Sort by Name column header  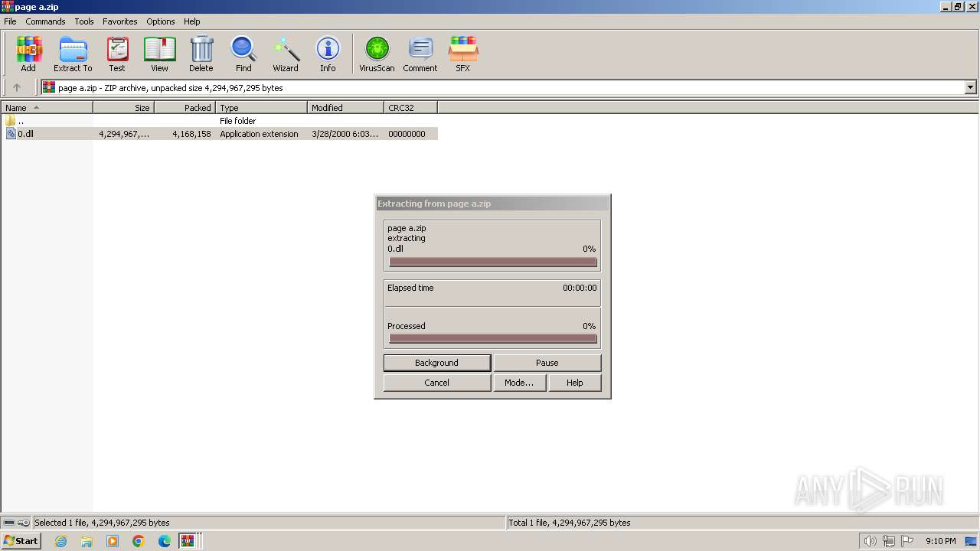47,108
